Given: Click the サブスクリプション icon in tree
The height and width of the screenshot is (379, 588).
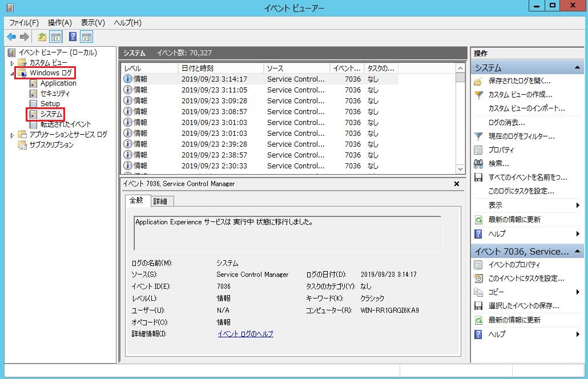Looking at the screenshot, I should tap(22, 145).
